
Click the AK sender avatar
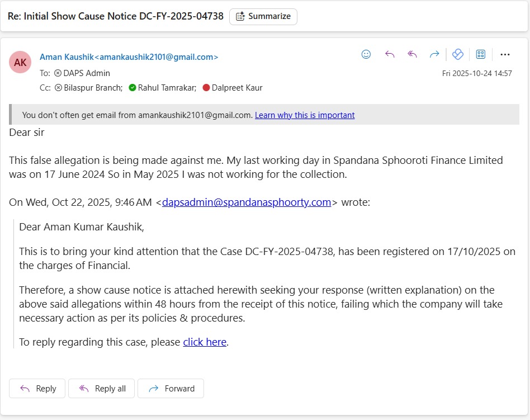[20, 62]
